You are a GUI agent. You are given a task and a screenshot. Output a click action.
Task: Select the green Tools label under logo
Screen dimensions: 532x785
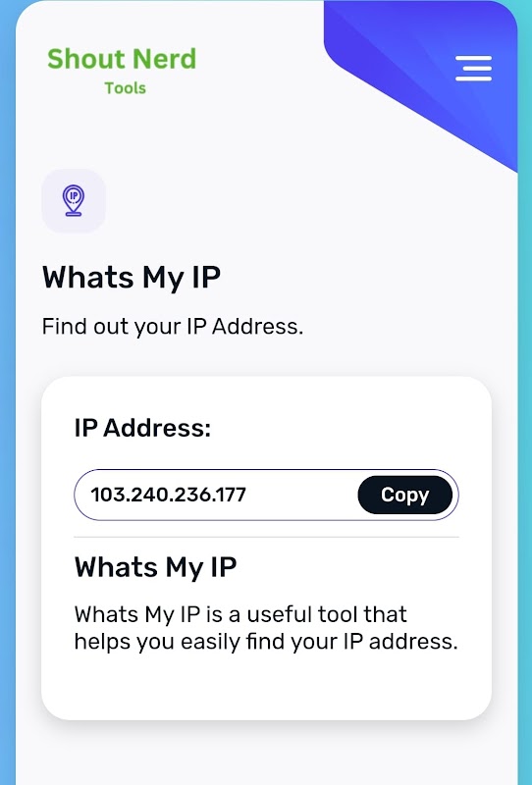126,88
